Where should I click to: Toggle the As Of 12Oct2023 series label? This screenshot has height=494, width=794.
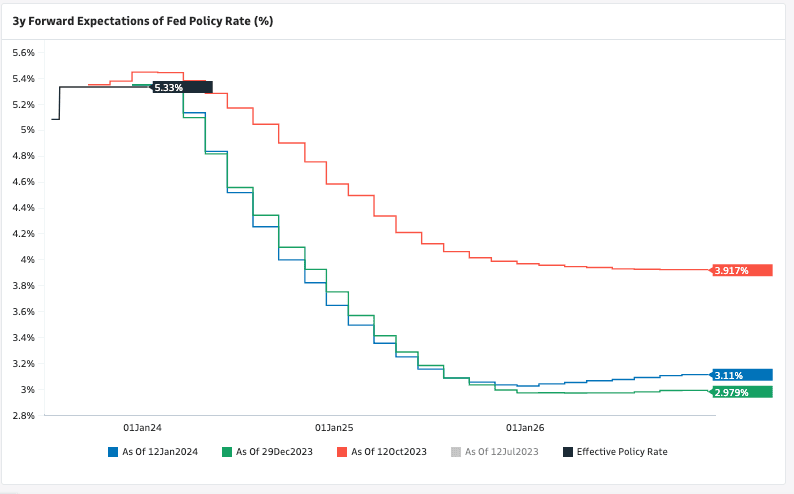(x=389, y=452)
